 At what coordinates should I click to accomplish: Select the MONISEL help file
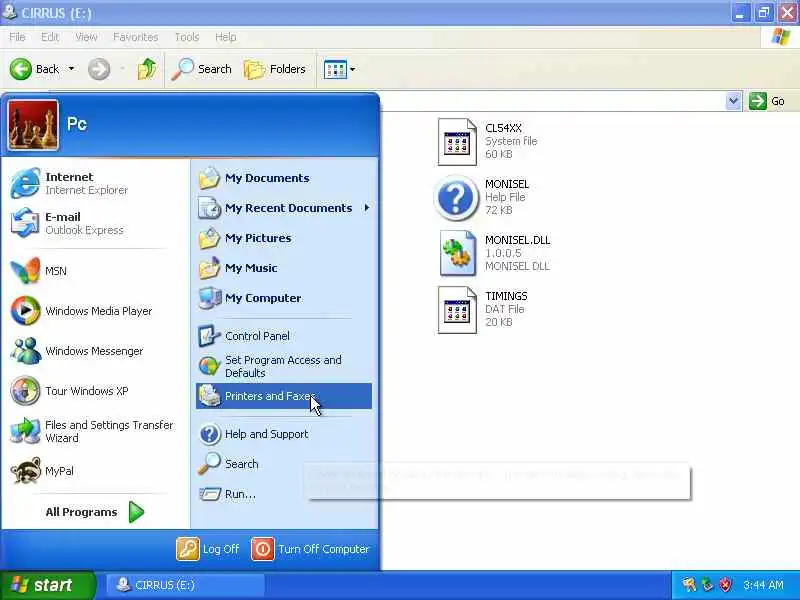pyautogui.click(x=483, y=197)
